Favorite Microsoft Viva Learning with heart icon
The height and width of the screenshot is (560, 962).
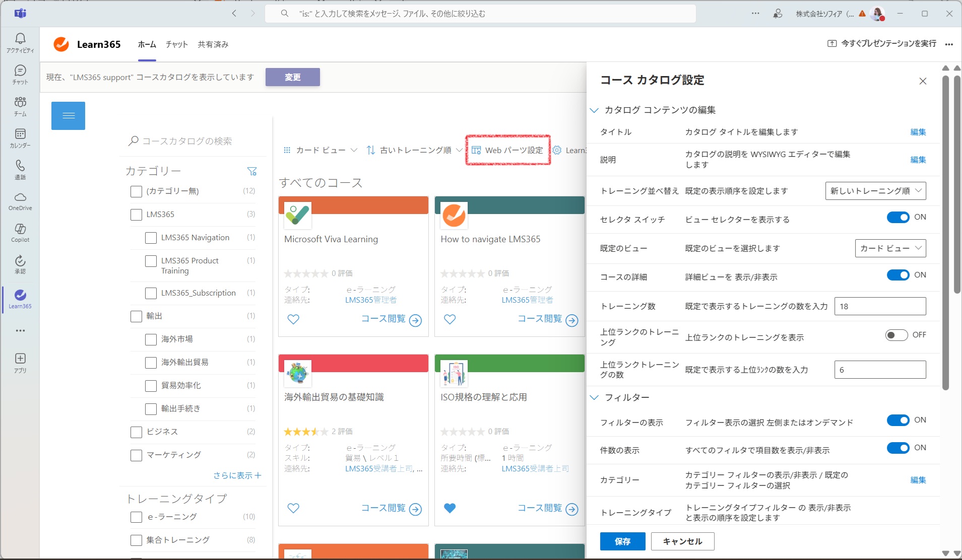click(293, 319)
